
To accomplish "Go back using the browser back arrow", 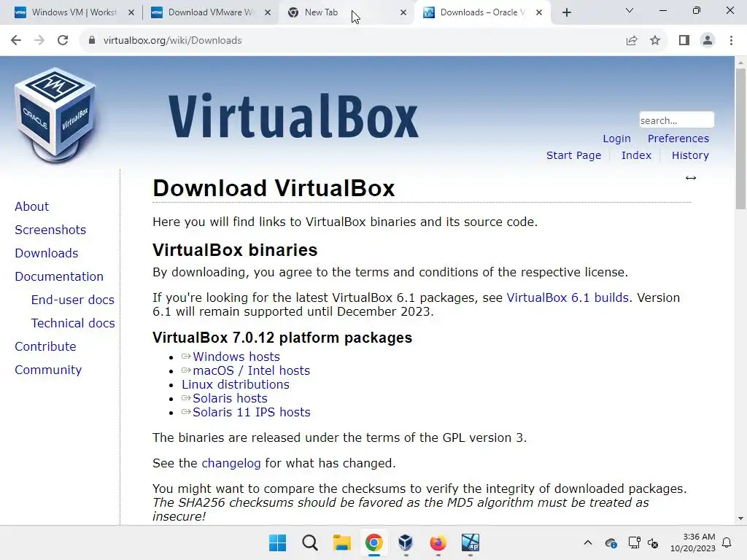I will [x=16, y=41].
